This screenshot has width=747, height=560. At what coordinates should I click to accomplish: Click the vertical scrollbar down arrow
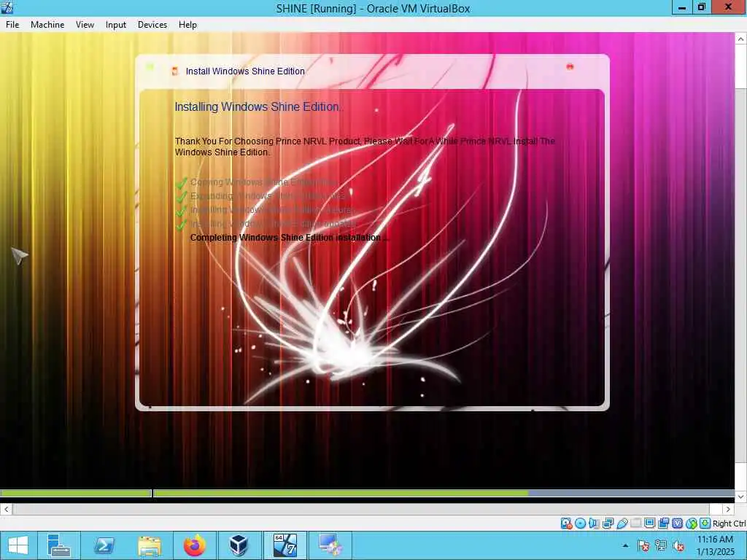tap(740, 497)
